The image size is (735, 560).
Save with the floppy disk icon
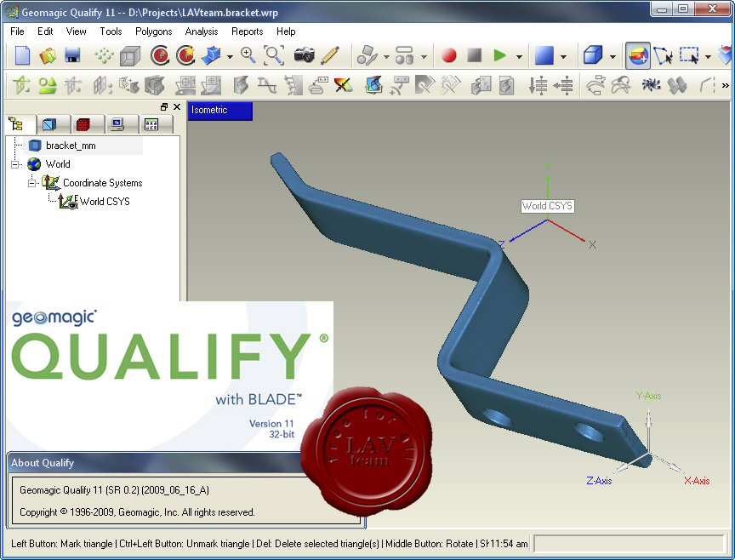click(72, 55)
